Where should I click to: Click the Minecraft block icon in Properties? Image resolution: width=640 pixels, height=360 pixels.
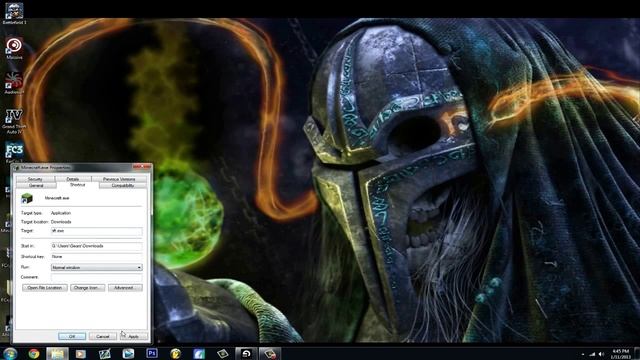coord(27,198)
